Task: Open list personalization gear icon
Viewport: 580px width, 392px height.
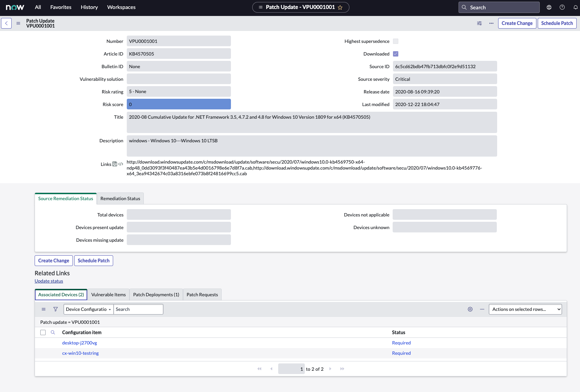Action: point(470,309)
